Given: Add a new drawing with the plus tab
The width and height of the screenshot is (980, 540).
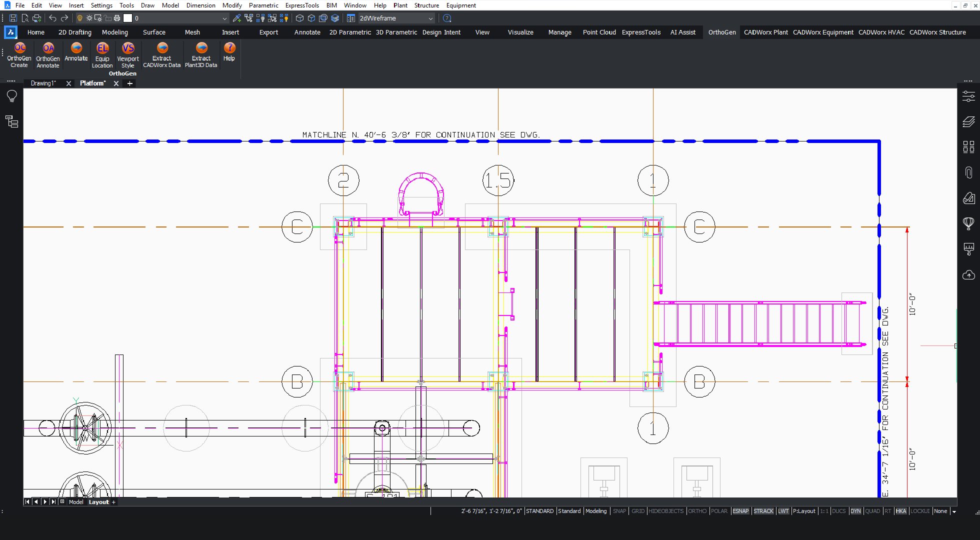Looking at the screenshot, I should tap(129, 83).
